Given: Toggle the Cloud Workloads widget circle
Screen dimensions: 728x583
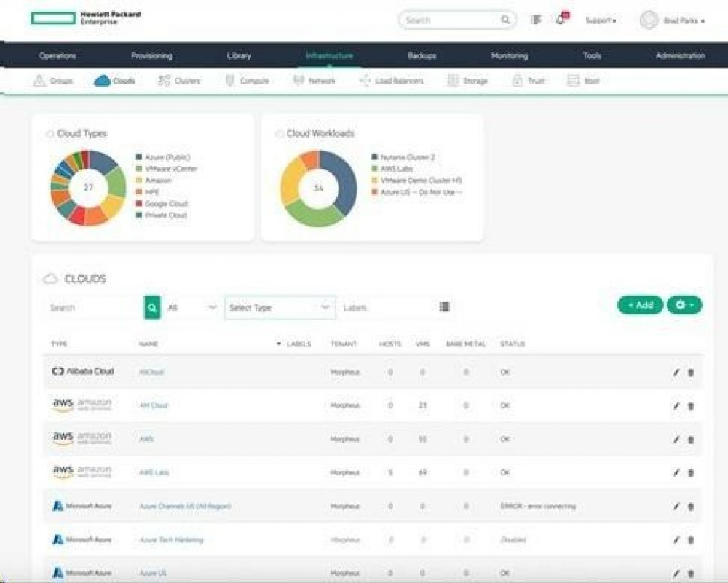Looking at the screenshot, I should [280, 134].
